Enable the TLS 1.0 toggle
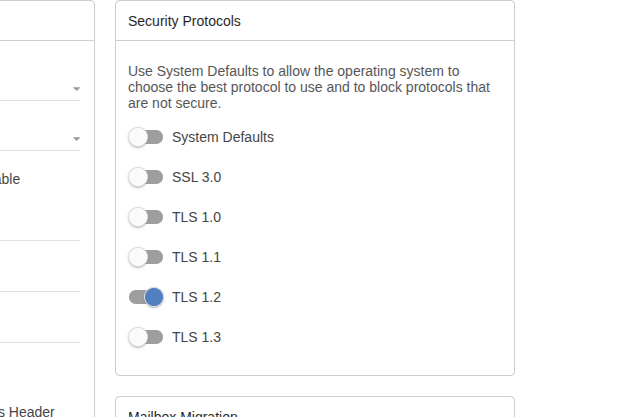The image size is (640, 417). click(146, 217)
